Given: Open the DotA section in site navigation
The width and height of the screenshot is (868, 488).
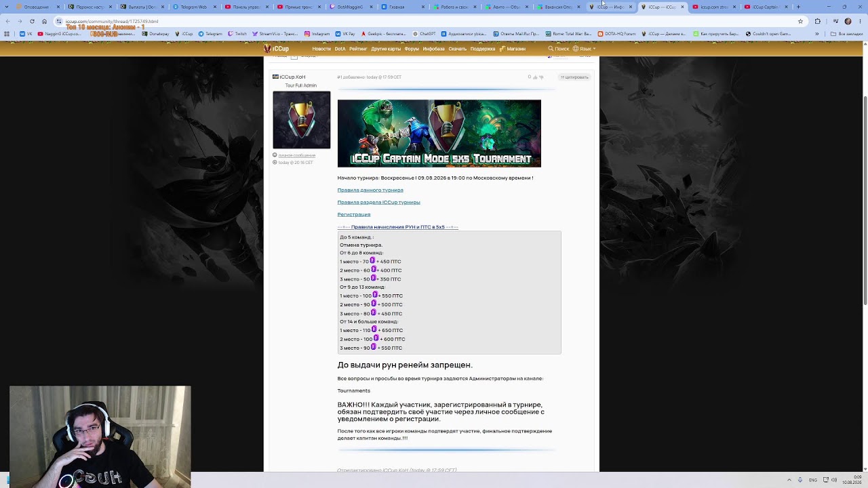Looking at the screenshot, I should [x=340, y=49].
